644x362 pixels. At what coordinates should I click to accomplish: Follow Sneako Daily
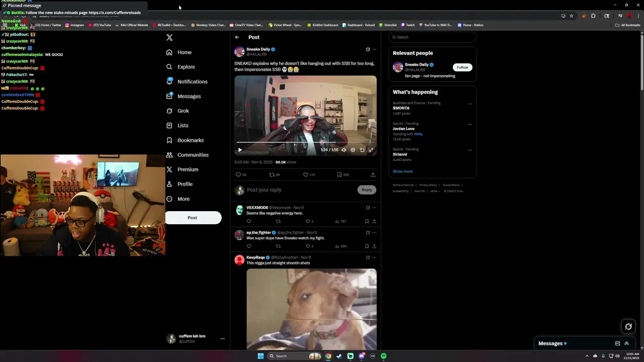[x=462, y=67]
